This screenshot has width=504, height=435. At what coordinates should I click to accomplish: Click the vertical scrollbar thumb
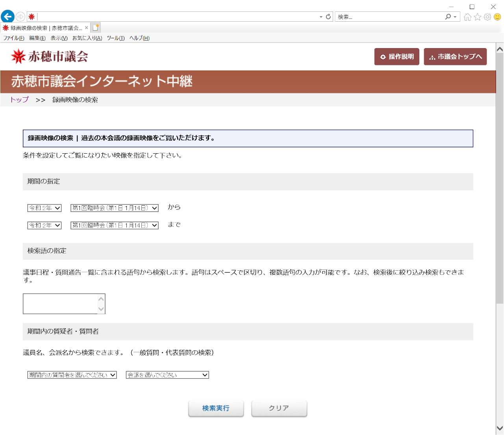click(500, 178)
